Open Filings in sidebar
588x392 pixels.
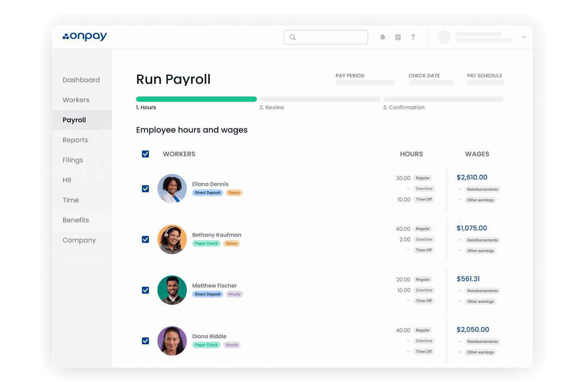click(73, 160)
